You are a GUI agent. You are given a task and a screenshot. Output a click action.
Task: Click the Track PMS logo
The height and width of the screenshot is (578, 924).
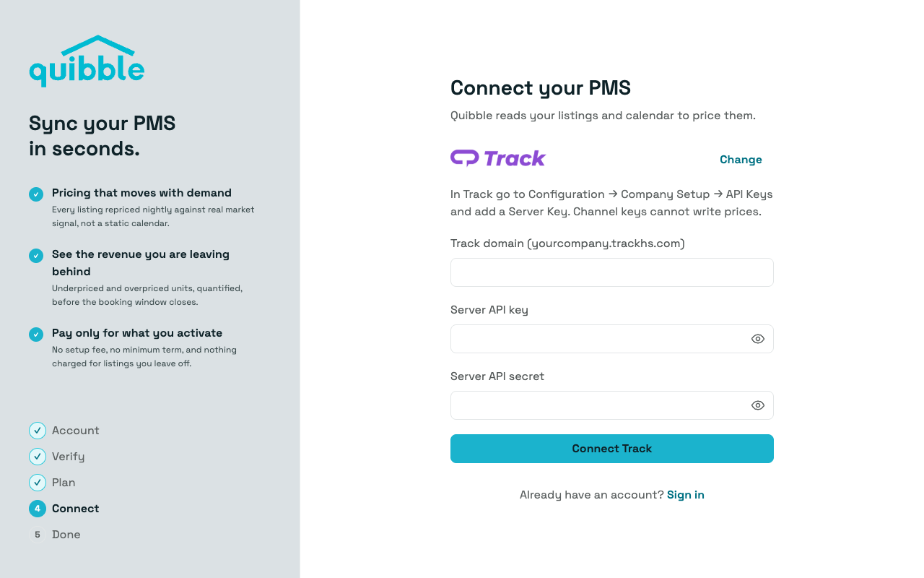[498, 158]
